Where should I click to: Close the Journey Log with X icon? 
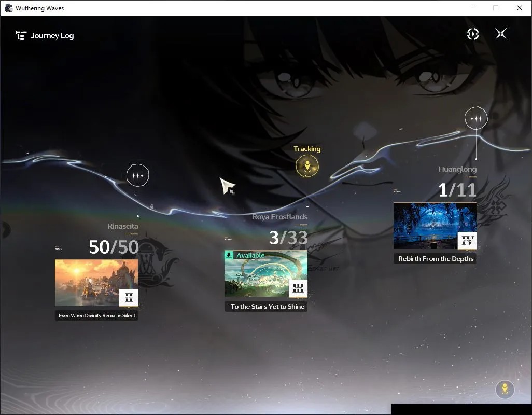501,34
